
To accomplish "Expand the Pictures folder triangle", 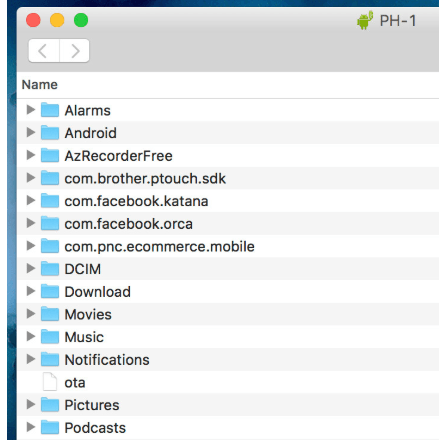I will pos(31,404).
